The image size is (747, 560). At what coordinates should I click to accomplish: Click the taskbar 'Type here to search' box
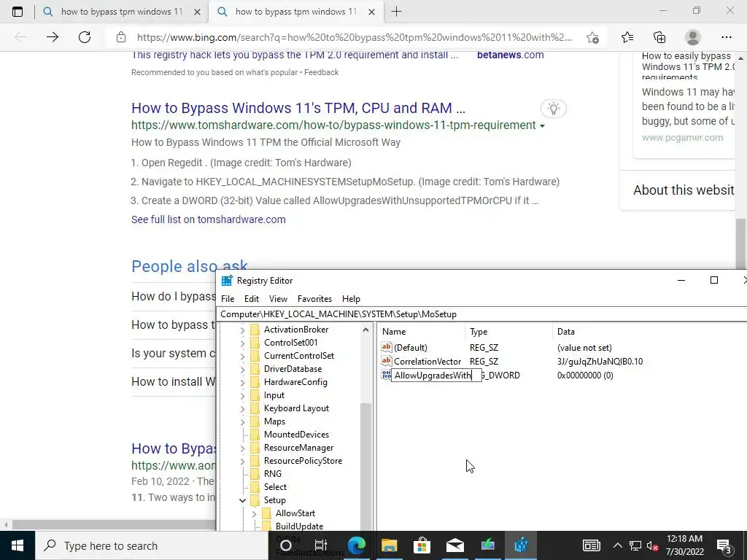(153, 545)
